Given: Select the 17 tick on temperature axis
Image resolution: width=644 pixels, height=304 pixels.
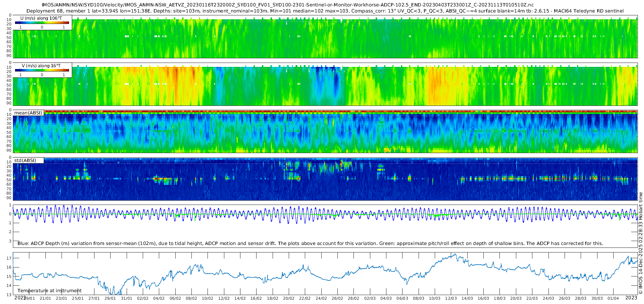Looking at the screenshot, I should (x=9, y=258).
